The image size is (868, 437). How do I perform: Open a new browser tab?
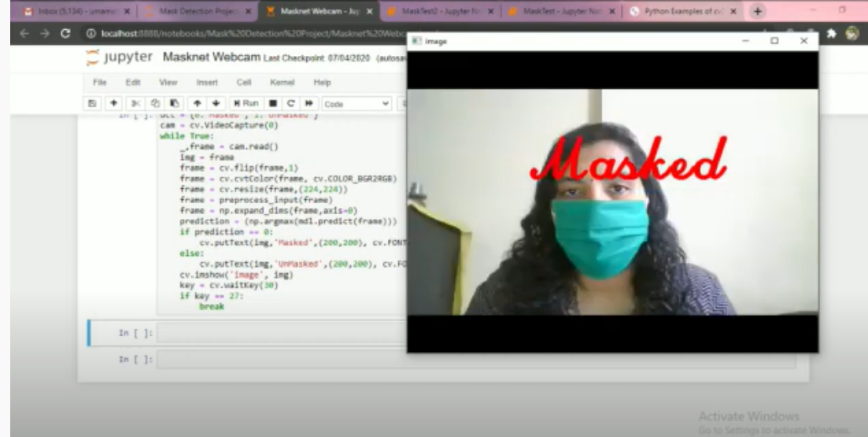[757, 11]
